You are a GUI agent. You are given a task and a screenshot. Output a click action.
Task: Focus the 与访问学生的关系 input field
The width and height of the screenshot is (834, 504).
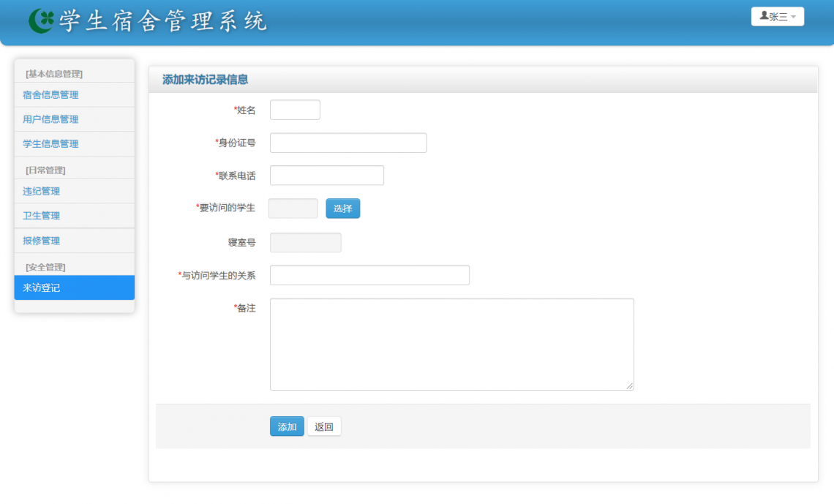369,275
